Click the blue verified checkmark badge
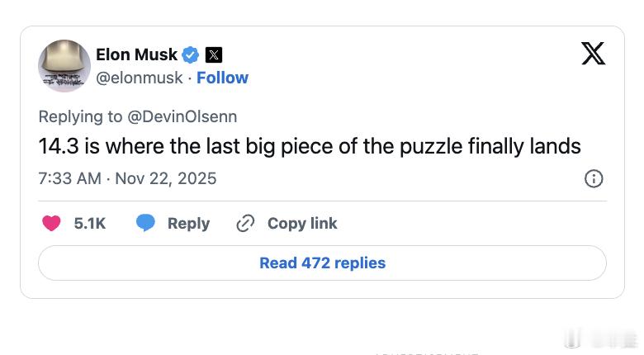Viewport: 644px width, 355px height. point(191,55)
